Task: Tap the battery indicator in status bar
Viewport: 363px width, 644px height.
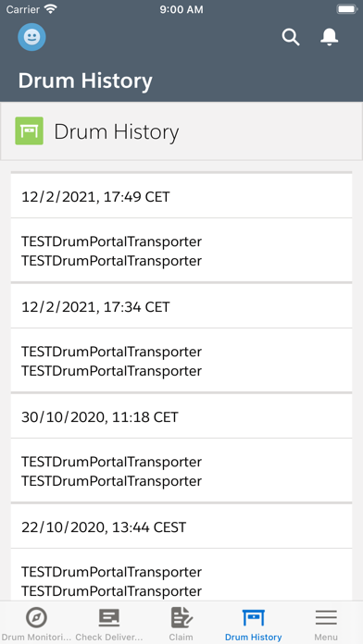Action: 346,9
